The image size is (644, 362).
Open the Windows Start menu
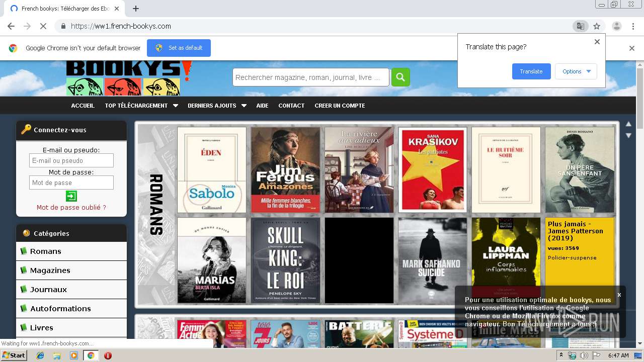[14, 355]
